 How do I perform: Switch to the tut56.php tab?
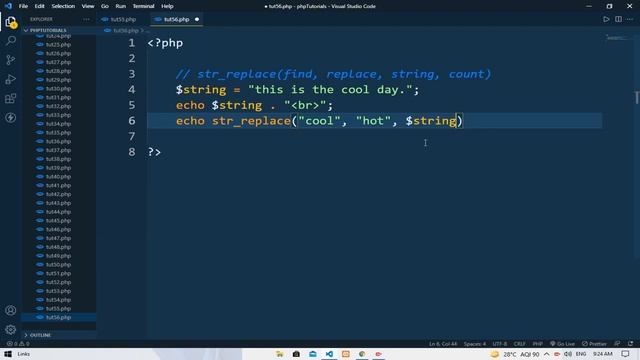click(x=176, y=19)
